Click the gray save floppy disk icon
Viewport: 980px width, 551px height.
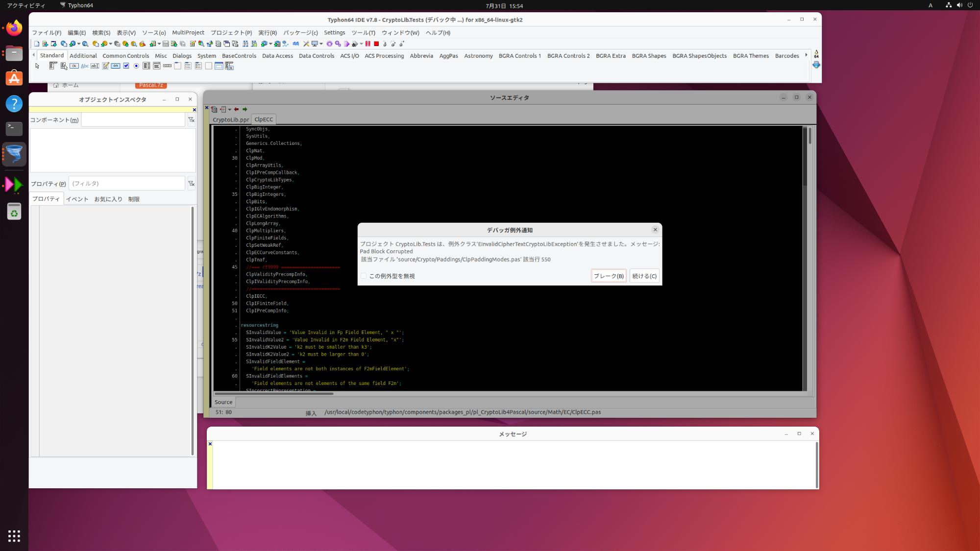click(166, 44)
